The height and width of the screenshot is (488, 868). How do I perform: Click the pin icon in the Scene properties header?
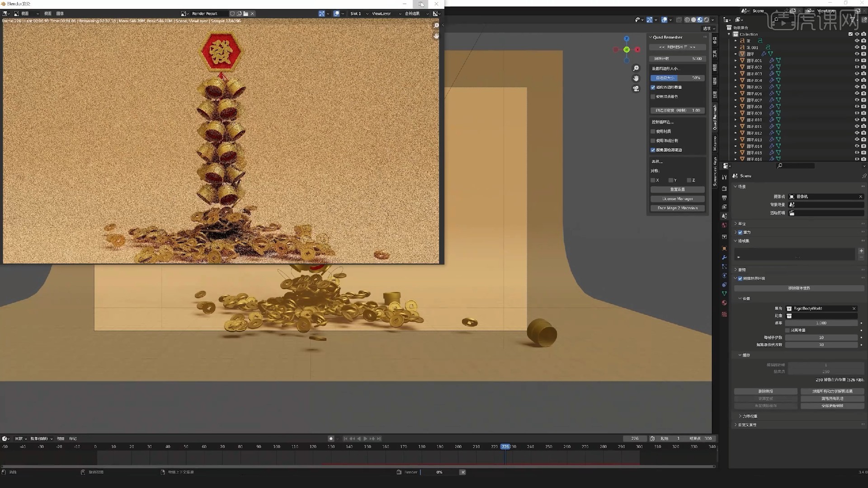(864, 176)
